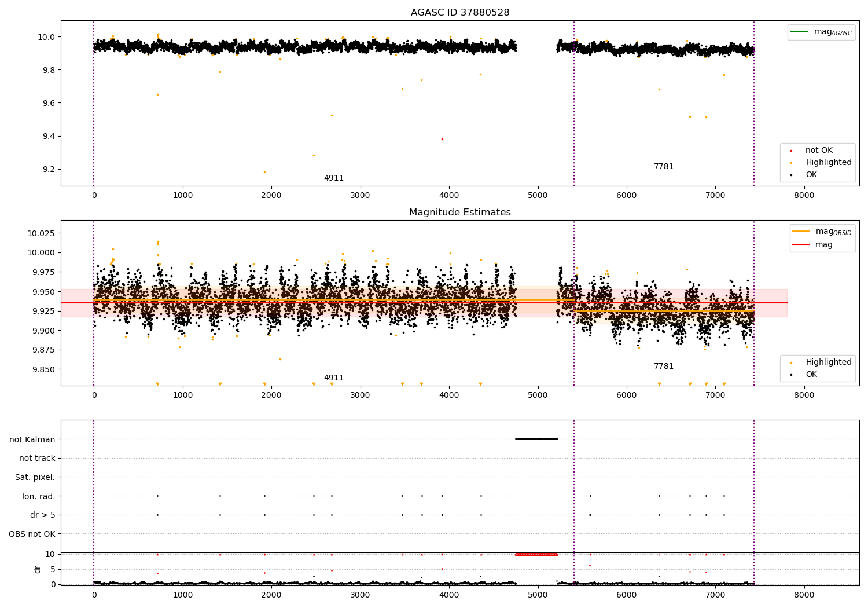
Task: Click the red 'mag' legend entry
Action: (813, 245)
